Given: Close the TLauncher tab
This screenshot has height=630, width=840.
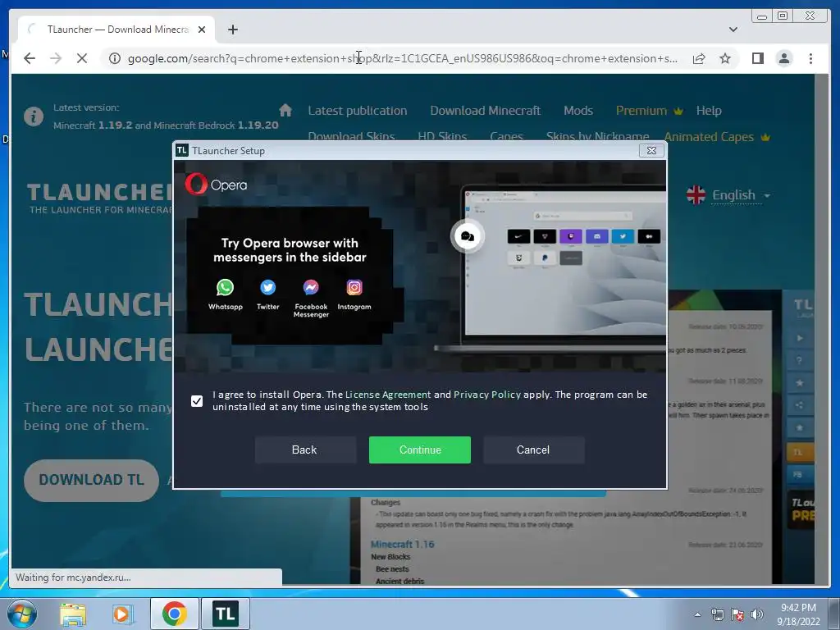Looking at the screenshot, I should [x=202, y=30].
